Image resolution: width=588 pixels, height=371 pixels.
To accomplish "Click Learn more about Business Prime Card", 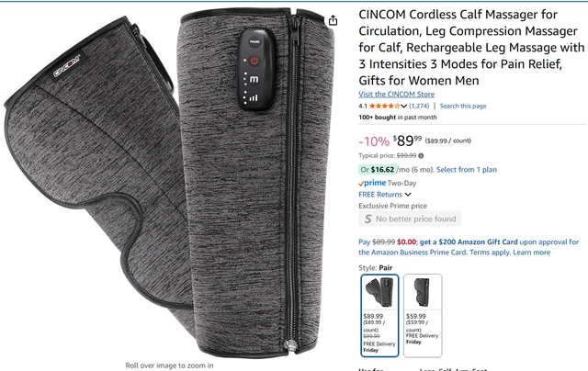I will 531,253.
